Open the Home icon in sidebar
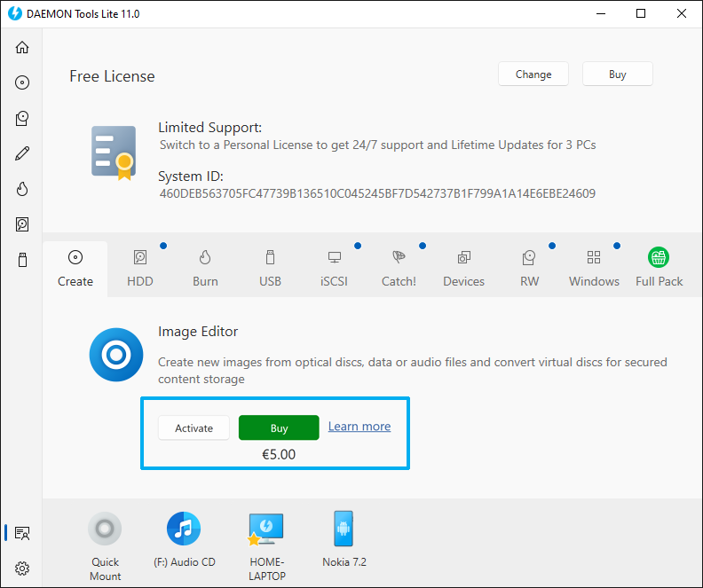The width and height of the screenshot is (703, 588). coord(22,47)
